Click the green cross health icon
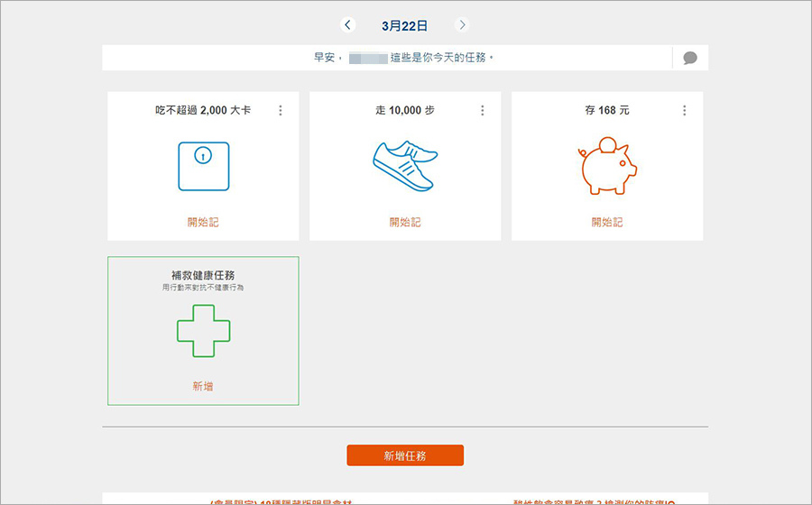This screenshot has width=812, height=505. (203, 331)
